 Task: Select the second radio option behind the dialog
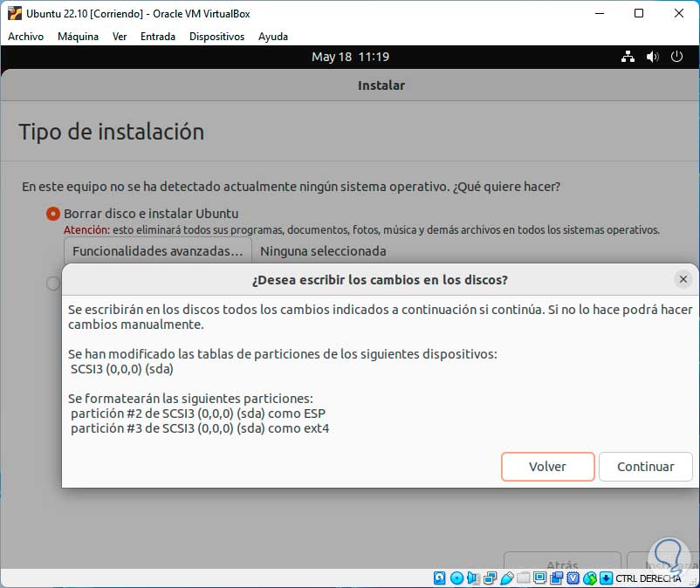(52, 284)
